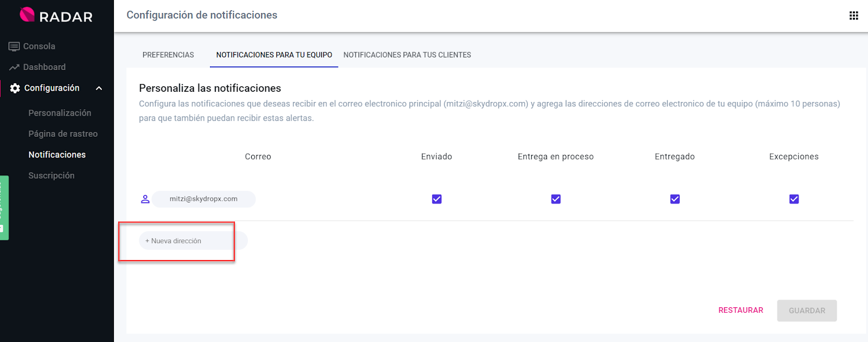Collapse the Configuración menu chevron
The height and width of the screenshot is (342, 868).
click(99, 88)
